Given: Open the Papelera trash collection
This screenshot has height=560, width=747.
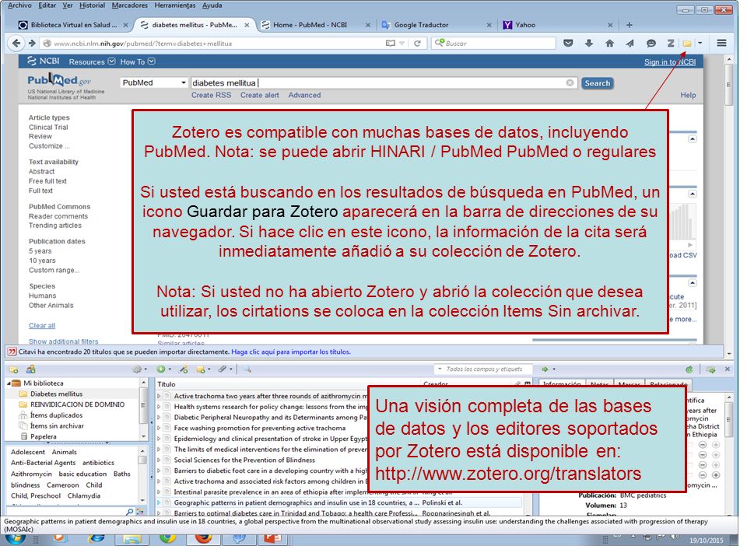Looking at the screenshot, I should point(43,436).
